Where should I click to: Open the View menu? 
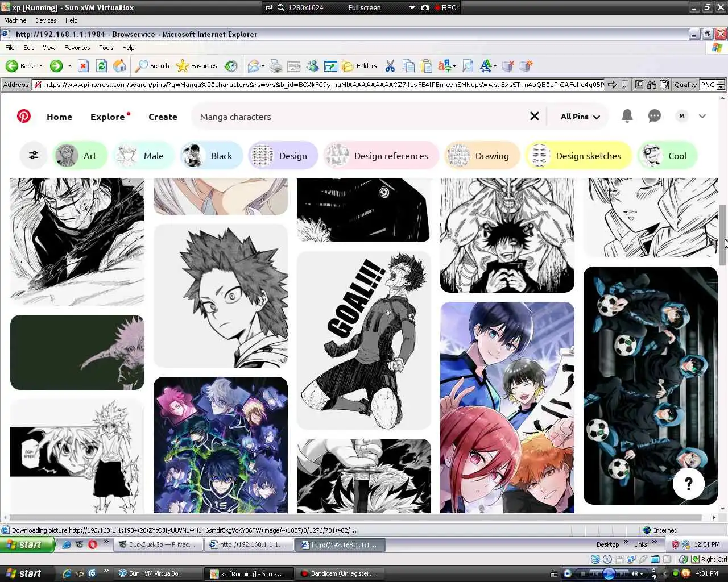tap(49, 48)
